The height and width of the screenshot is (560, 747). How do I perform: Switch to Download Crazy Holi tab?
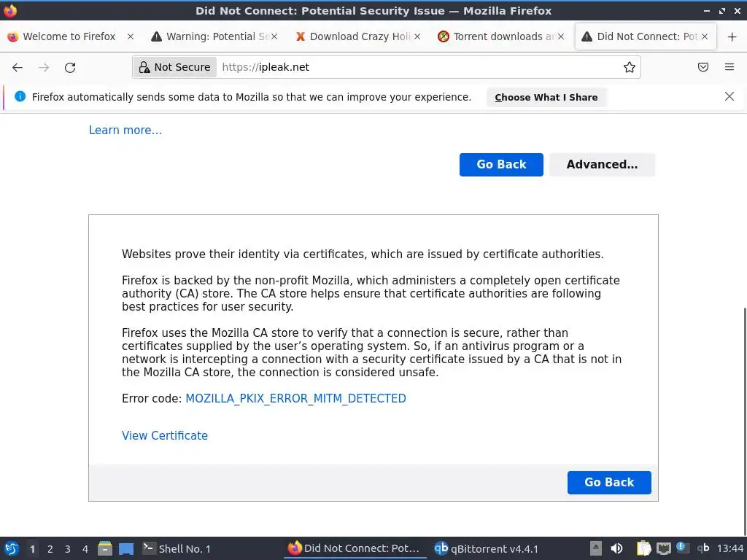point(358,36)
